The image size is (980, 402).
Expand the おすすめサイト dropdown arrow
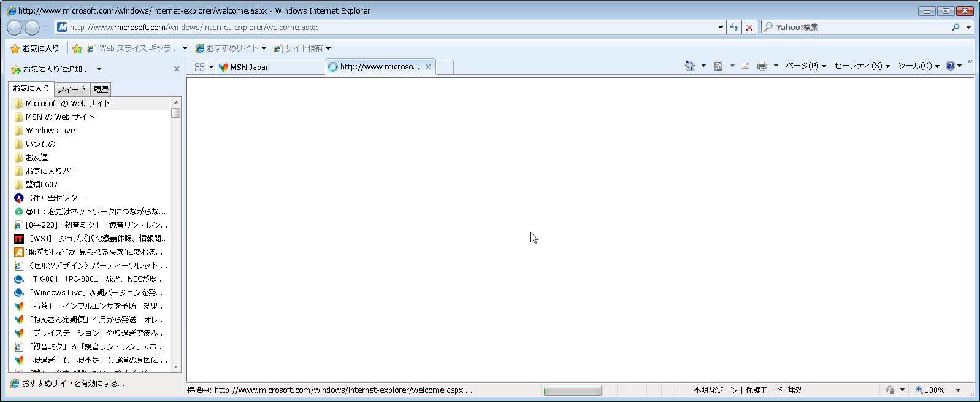tap(264, 48)
